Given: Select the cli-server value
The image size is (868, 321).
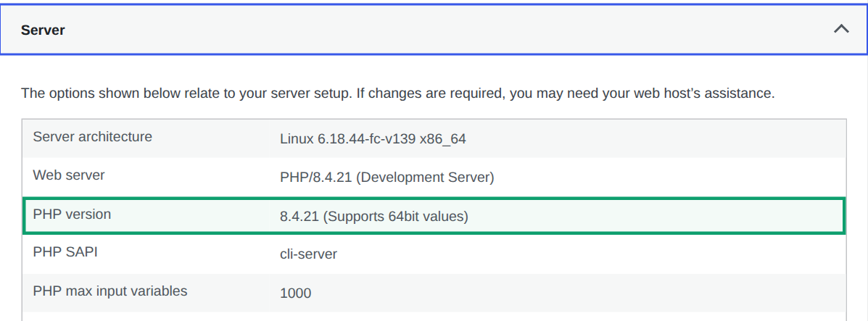Looking at the screenshot, I should pos(309,254).
